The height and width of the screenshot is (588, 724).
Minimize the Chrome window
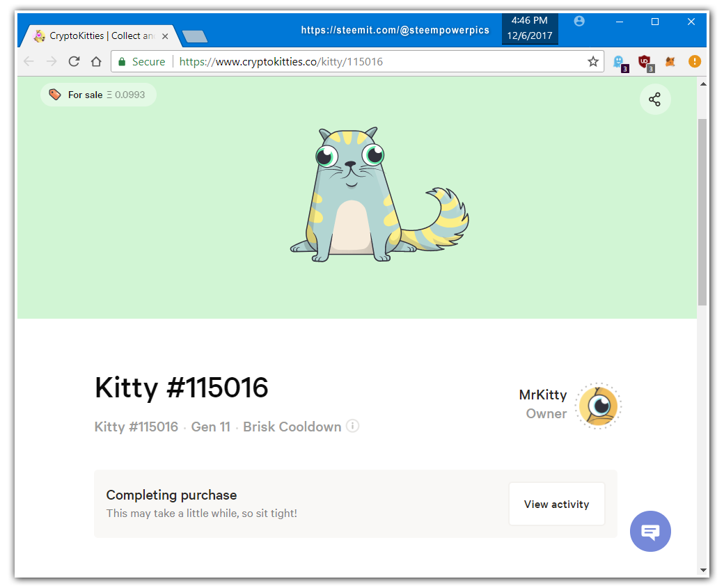[x=620, y=22]
